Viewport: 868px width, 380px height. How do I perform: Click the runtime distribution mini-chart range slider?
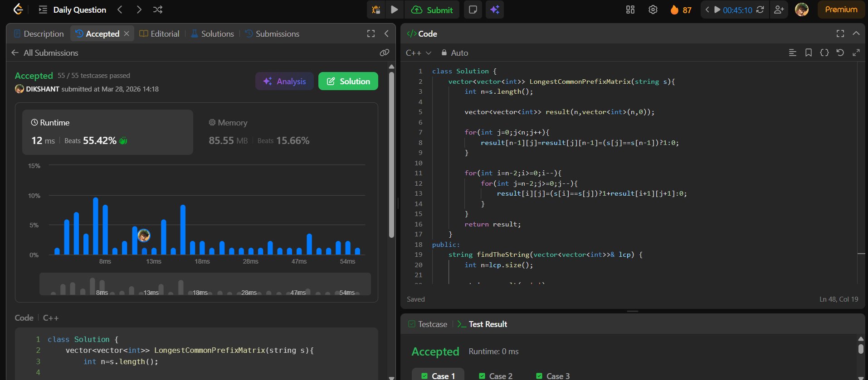205,284
